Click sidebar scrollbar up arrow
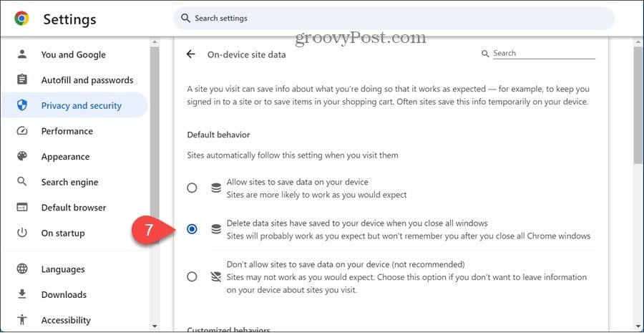The height and width of the screenshot is (333, 644). (x=155, y=42)
